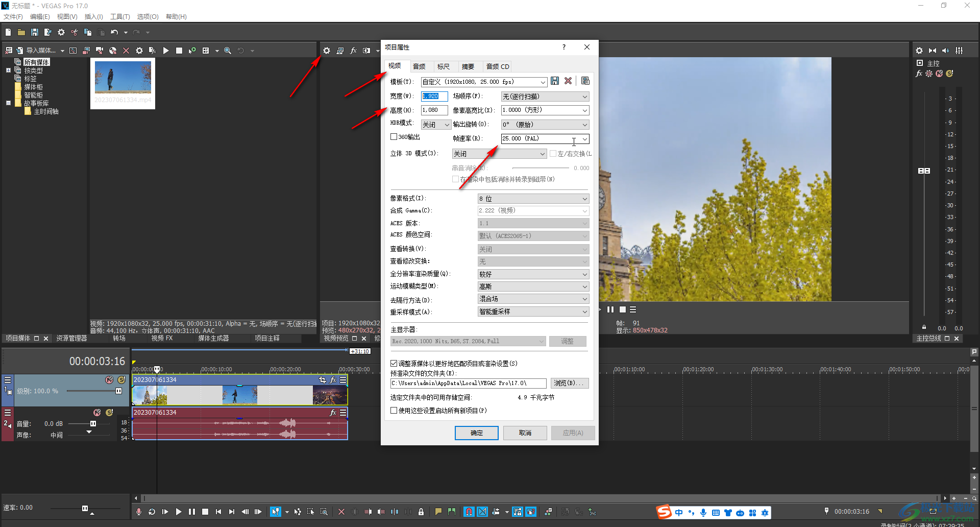Click the record microphone icon in transport bar
Viewport: 980px width, 527px height.
(139, 512)
